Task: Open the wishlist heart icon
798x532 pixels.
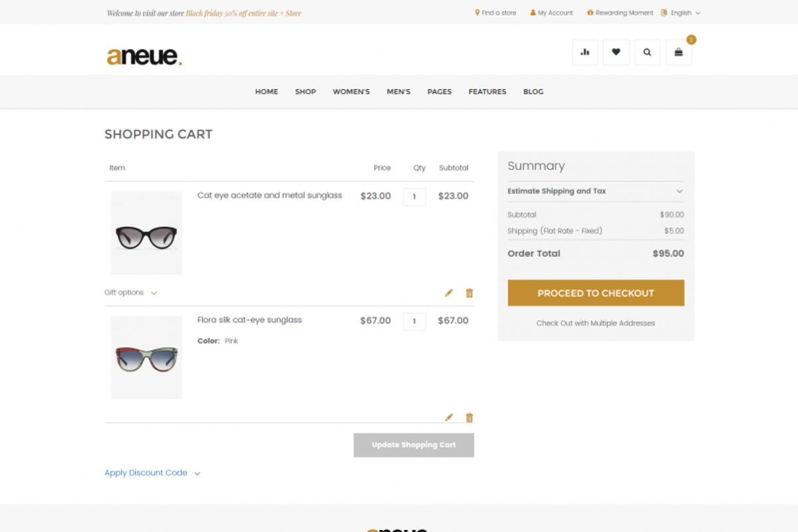Action: coord(616,53)
